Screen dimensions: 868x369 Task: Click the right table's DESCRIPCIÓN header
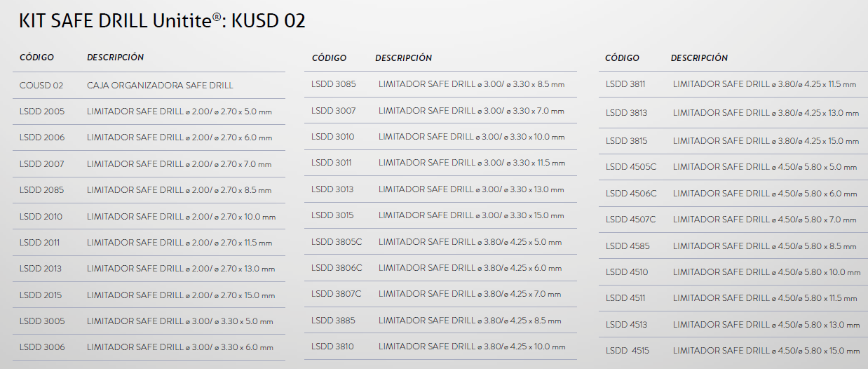point(699,58)
